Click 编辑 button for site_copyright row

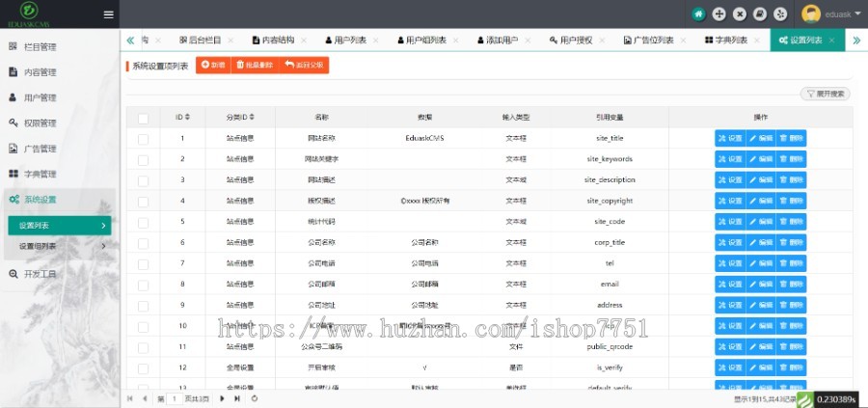click(x=761, y=201)
